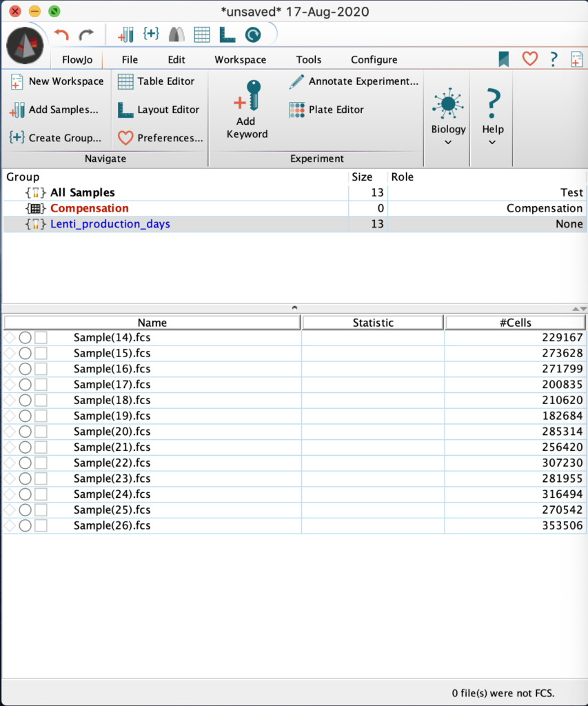Click the question mark icon at top right

(554, 59)
